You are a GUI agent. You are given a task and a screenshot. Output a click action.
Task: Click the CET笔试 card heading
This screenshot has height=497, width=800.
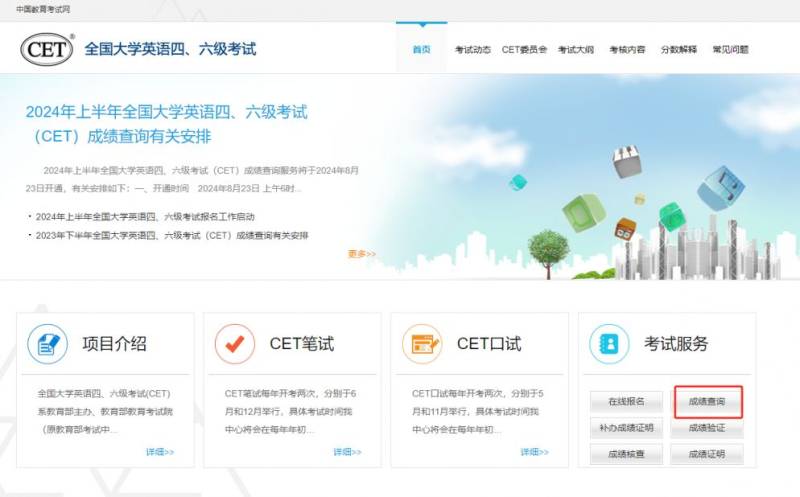pos(302,344)
